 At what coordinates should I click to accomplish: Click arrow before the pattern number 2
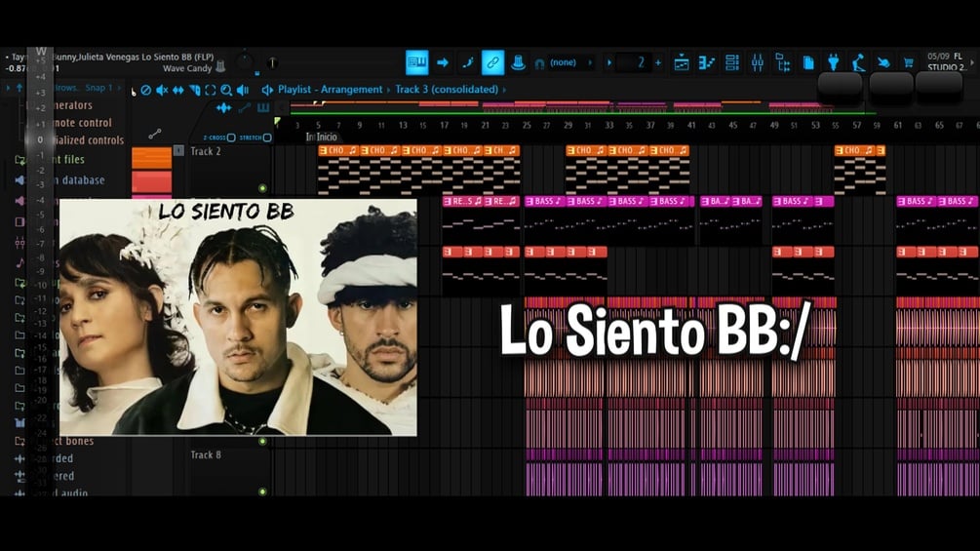pyautogui.click(x=608, y=62)
